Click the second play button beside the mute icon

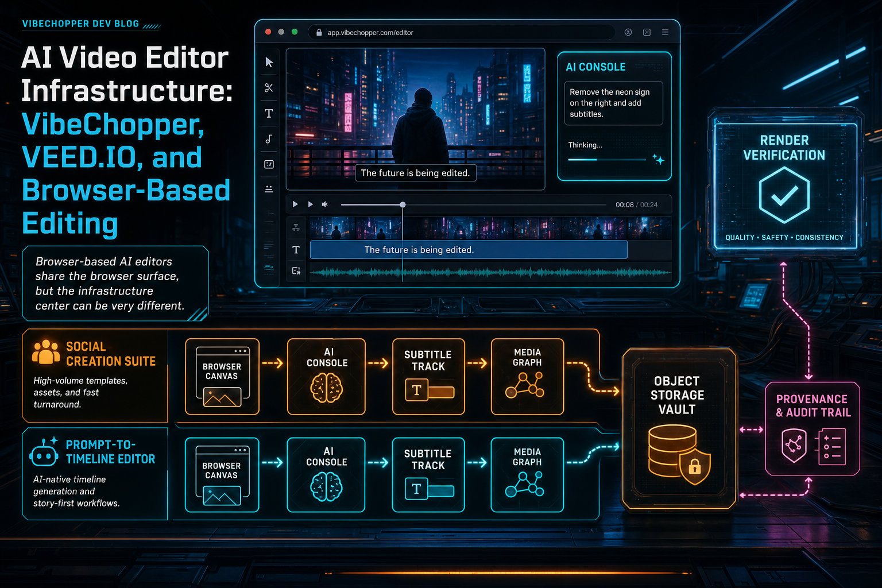[x=310, y=204]
